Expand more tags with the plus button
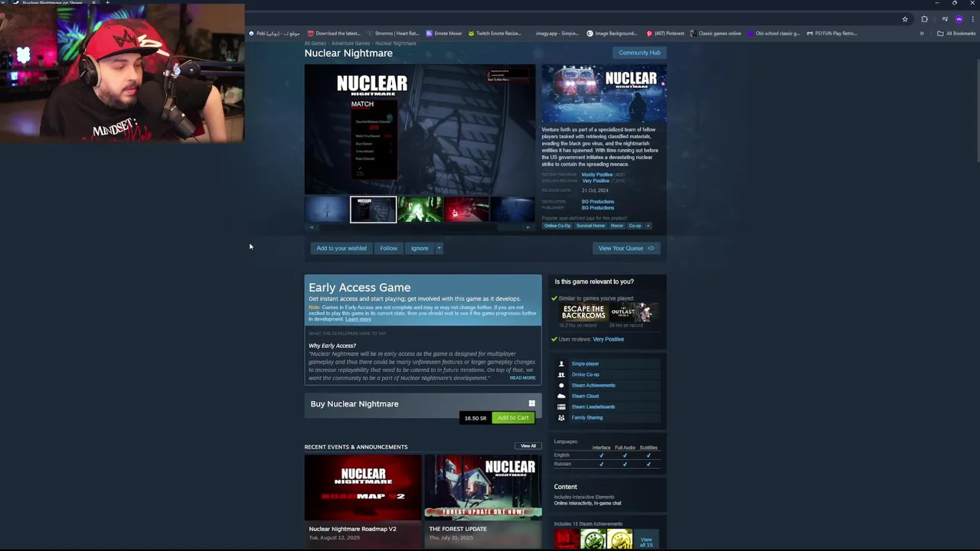Viewport: 980px width, 551px height. pyautogui.click(x=648, y=226)
